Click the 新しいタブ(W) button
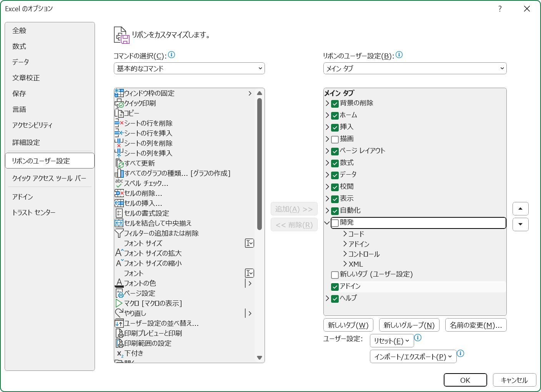541x392 pixels. (348, 325)
